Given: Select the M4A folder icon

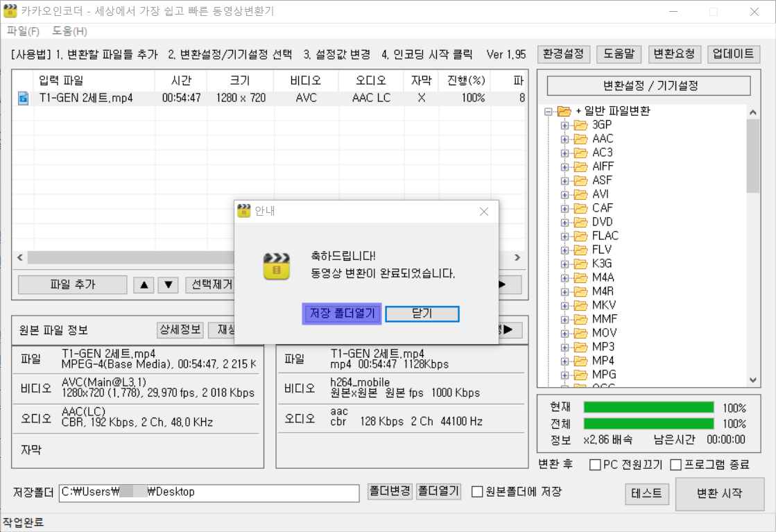Looking at the screenshot, I should tap(580, 277).
